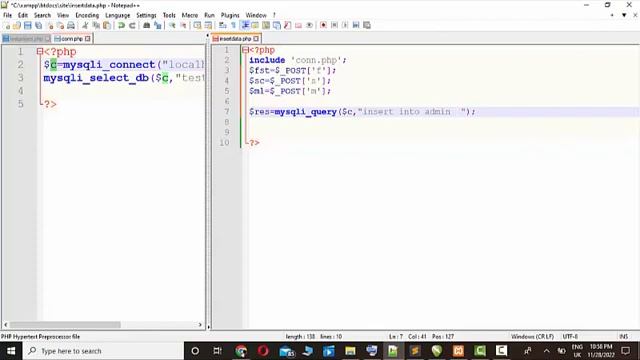Click the left pane's scroll-left arrow
The width and height of the screenshot is (640, 360).
pos(6,325)
